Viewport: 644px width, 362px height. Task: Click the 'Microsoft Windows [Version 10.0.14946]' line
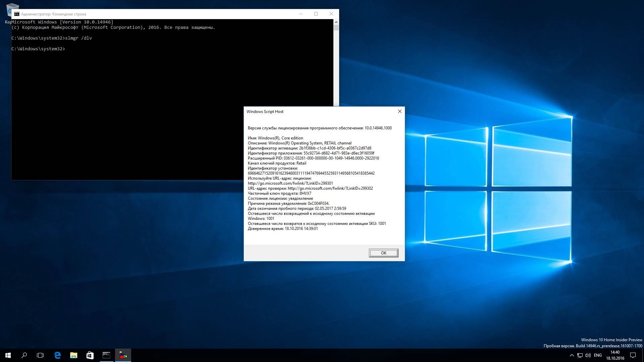[62, 22]
